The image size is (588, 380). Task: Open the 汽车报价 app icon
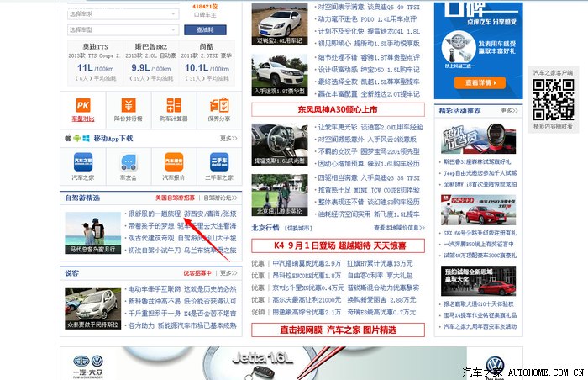[x=174, y=161]
